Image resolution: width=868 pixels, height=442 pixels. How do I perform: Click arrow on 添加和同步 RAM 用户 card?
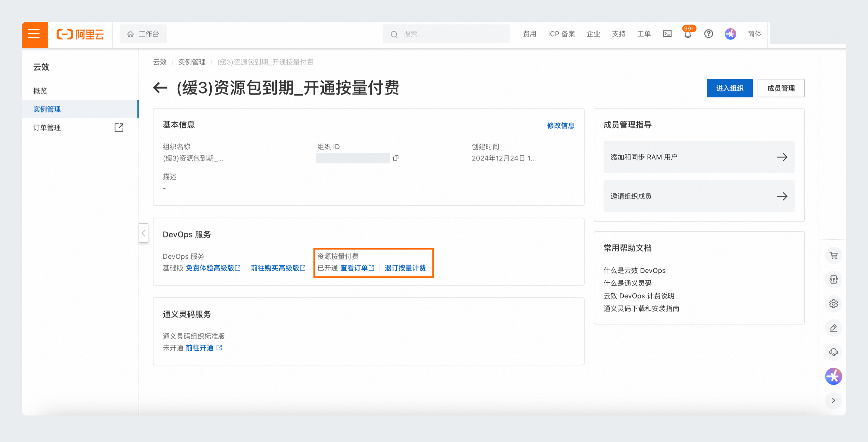pos(782,157)
